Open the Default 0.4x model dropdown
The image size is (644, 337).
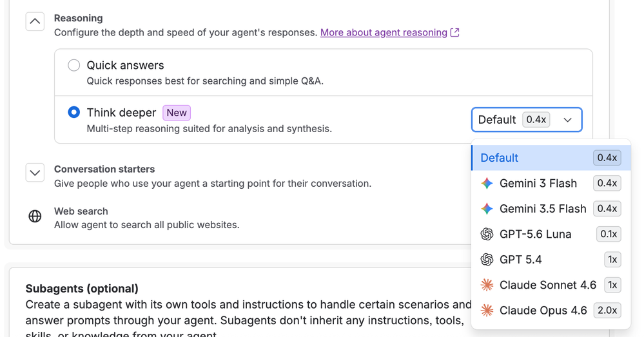[x=527, y=119]
